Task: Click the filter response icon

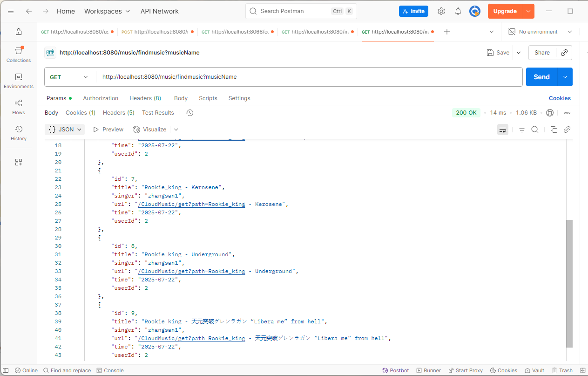Action: [x=522, y=130]
